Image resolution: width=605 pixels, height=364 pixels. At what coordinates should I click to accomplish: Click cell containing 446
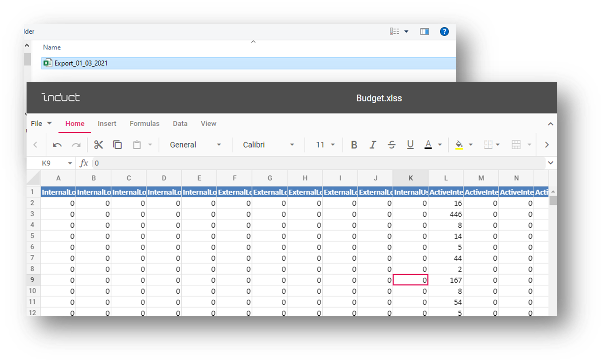[446, 214]
